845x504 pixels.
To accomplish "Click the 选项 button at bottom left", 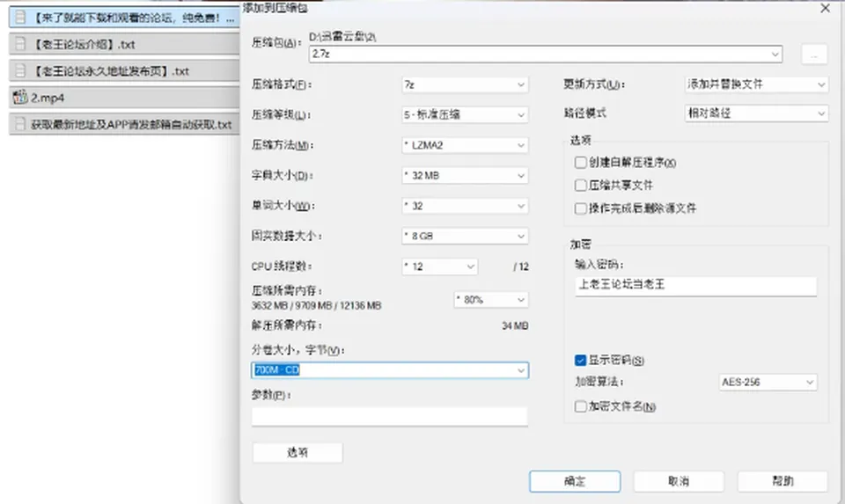I will 298,453.
